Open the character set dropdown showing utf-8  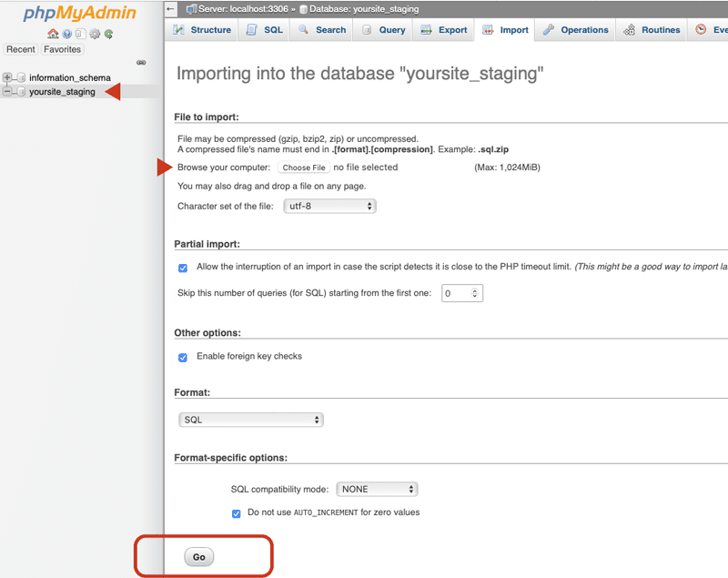329,206
